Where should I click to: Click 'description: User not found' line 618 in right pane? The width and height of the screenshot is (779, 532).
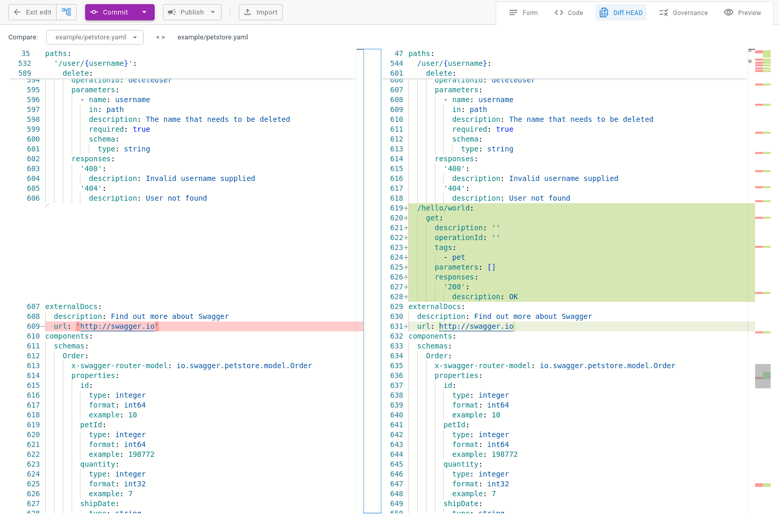point(511,198)
